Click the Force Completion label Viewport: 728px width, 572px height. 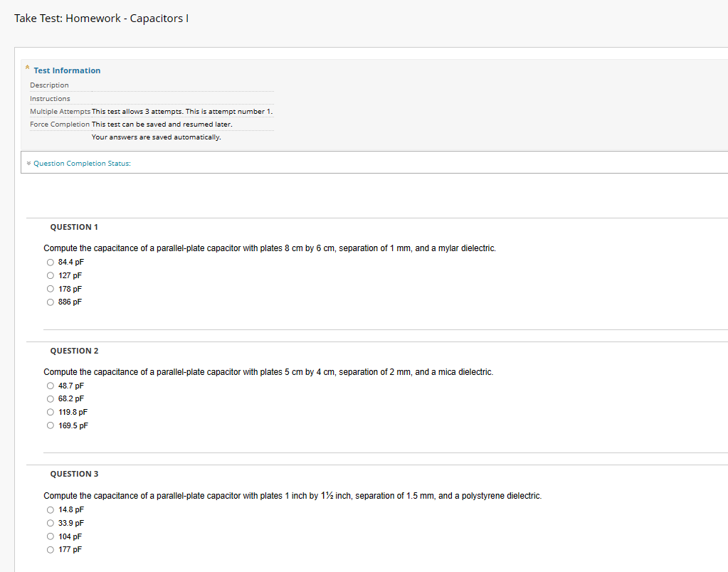click(x=60, y=125)
